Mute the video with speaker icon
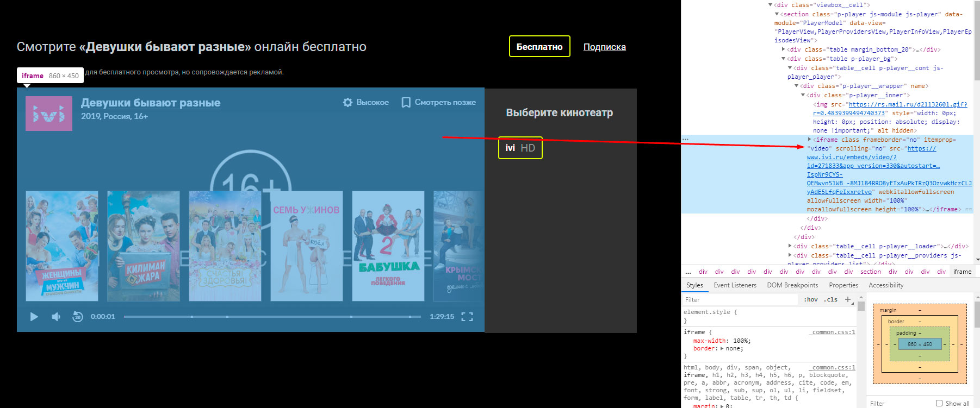Viewport: 980px width, 408px height. coord(56,317)
